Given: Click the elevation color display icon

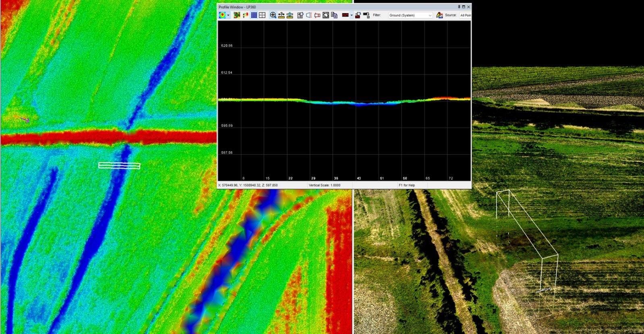Looking at the screenshot, I should pyautogui.click(x=222, y=15).
